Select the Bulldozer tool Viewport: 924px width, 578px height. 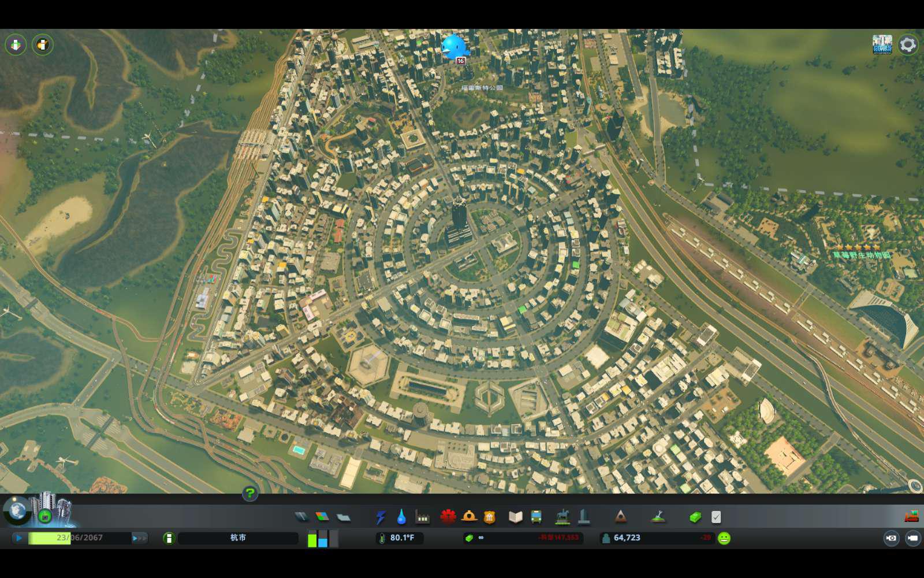(x=912, y=516)
